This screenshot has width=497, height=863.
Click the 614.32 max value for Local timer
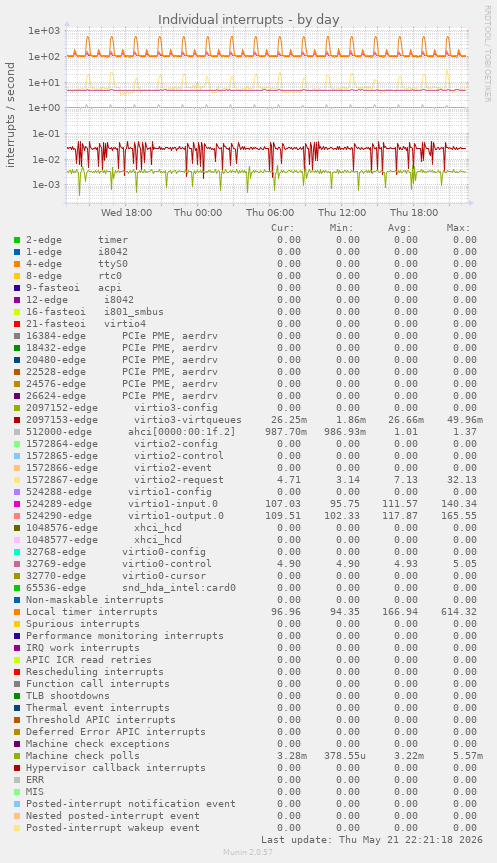click(458, 612)
